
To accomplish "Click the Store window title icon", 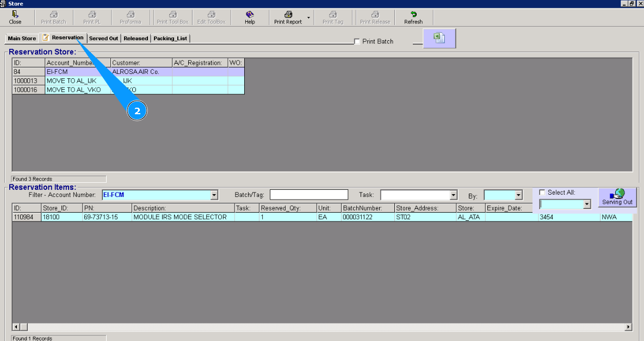I will [x=3, y=3].
